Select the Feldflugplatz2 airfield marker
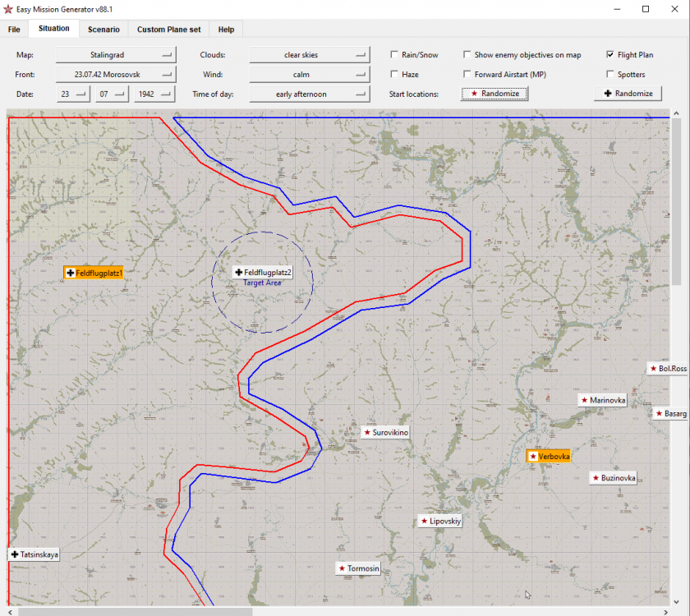 click(x=263, y=272)
